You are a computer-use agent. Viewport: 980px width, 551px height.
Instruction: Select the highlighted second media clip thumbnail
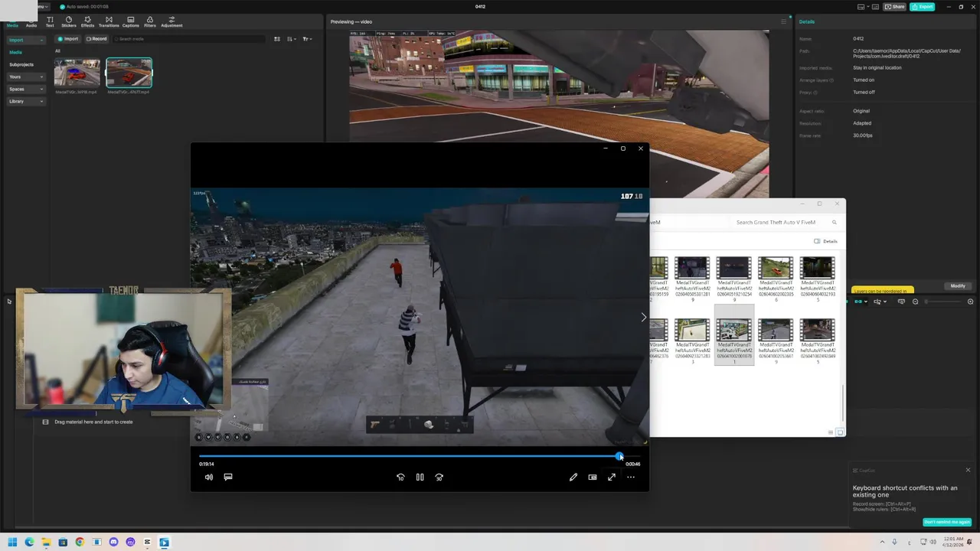click(129, 73)
